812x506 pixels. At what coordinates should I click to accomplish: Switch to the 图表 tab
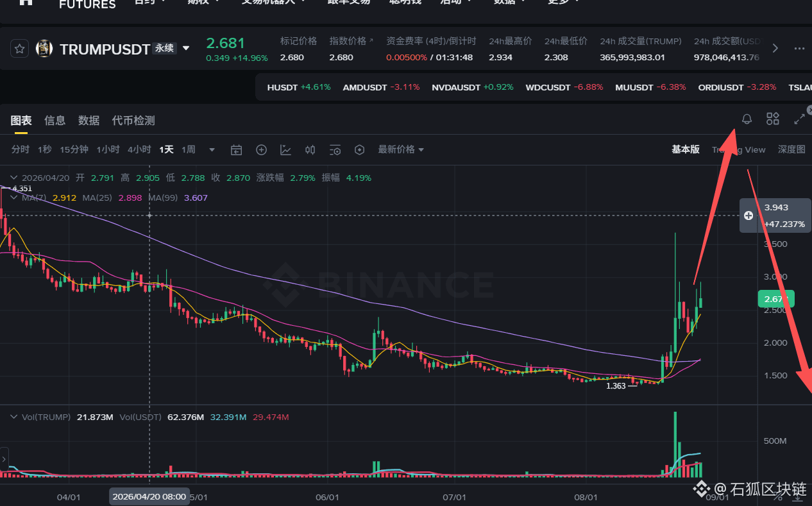point(21,121)
